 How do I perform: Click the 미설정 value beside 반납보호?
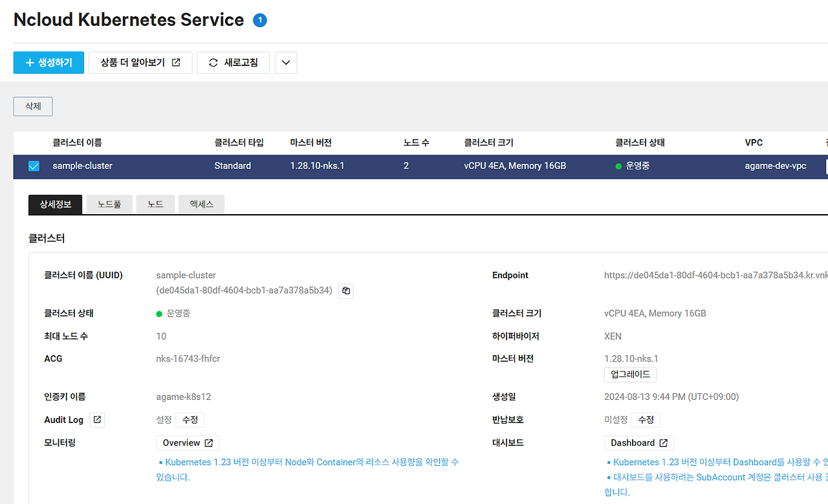pos(616,420)
